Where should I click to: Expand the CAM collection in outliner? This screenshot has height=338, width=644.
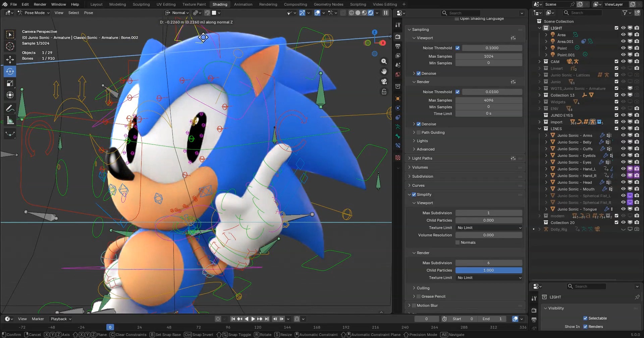click(539, 62)
